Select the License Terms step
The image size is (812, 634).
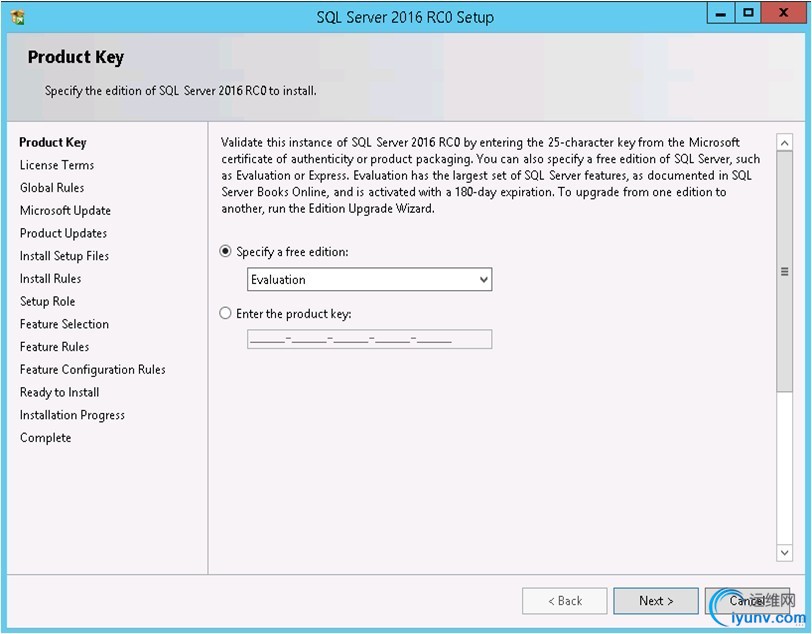pos(57,165)
